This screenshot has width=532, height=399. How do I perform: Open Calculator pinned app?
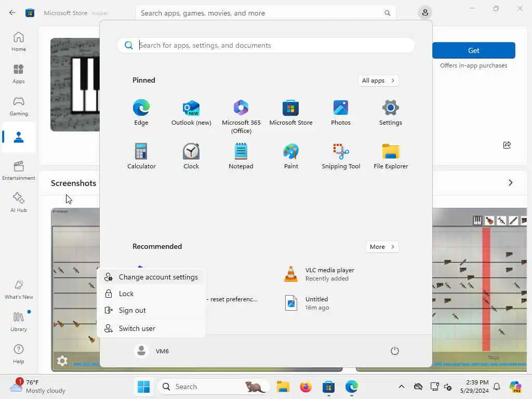(141, 156)
